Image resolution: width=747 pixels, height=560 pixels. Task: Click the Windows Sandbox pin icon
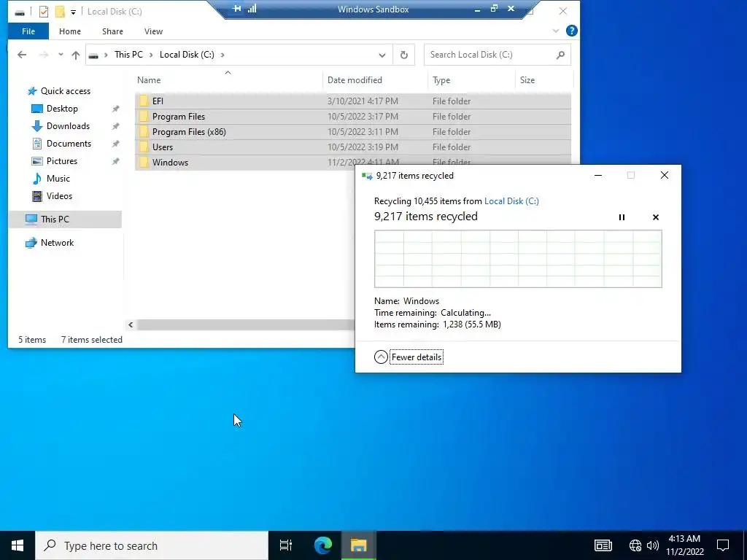click(236, 9)
